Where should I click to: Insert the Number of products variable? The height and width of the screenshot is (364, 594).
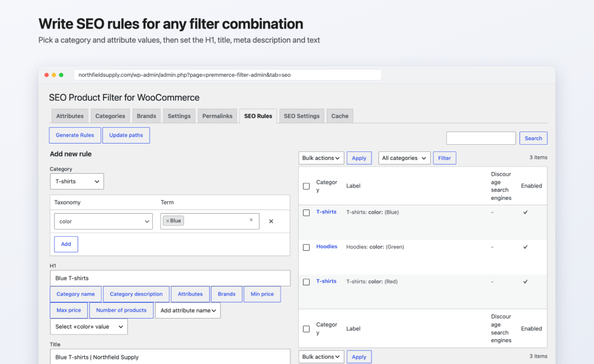pyautogui.click(x=121, y=310)
